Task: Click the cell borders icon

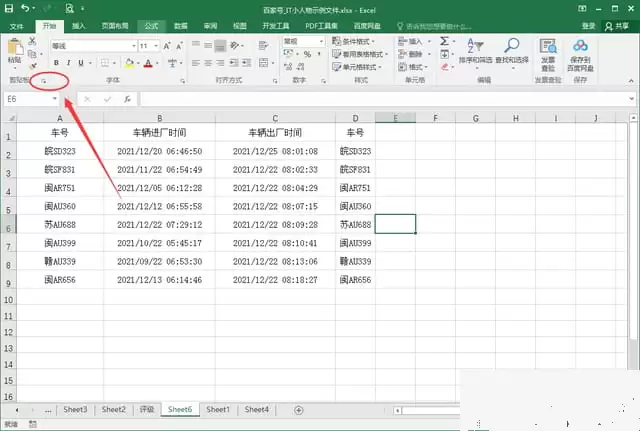Action: 105,63
